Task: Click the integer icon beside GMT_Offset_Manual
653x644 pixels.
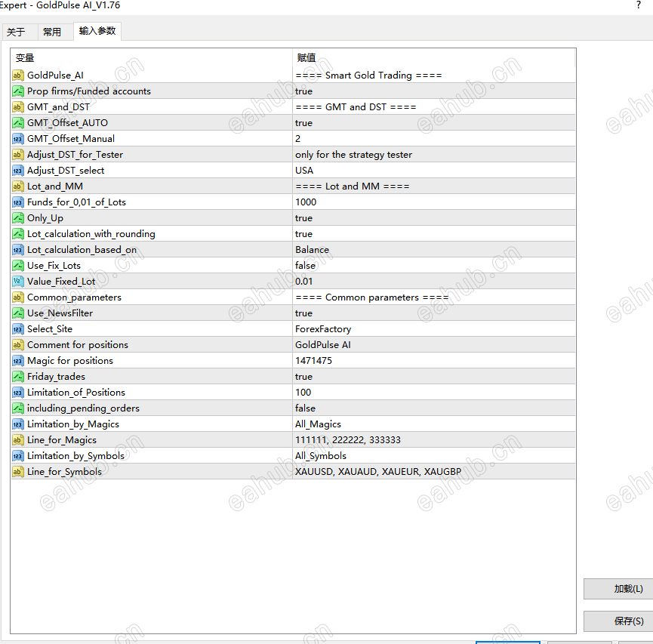Action: point(17,139)
